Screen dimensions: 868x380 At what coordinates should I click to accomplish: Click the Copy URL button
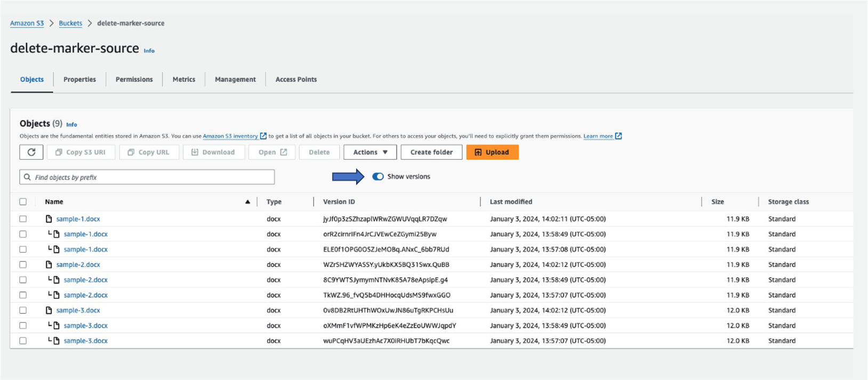point(149,152)
